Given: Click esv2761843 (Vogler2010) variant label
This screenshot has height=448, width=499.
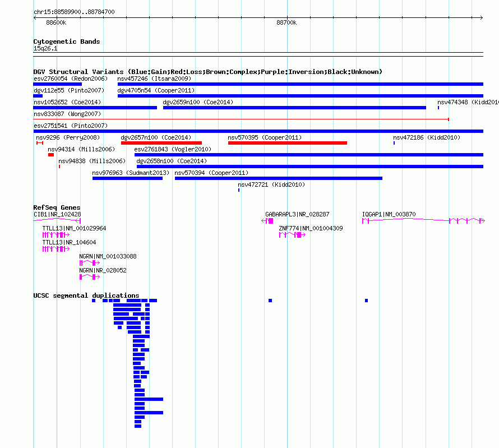Looking at the screenshot, I should coord(173,149).
